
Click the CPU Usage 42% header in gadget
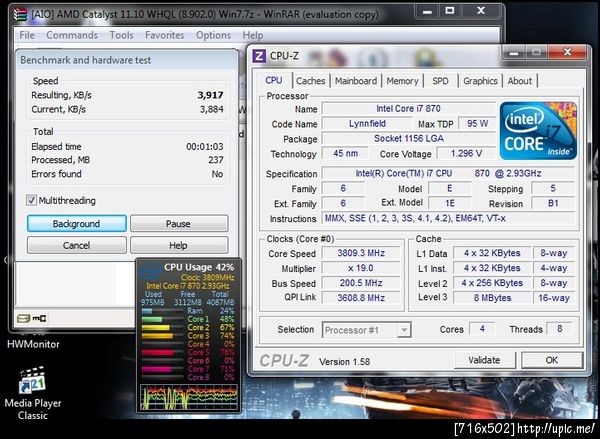pos(199,267)
